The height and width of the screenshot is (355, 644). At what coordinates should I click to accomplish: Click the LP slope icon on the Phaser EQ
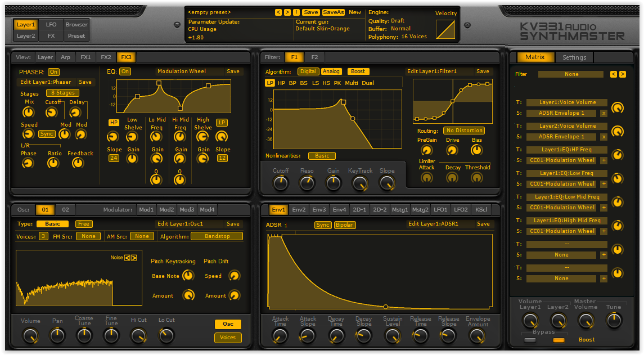click(x=222, y=122)
